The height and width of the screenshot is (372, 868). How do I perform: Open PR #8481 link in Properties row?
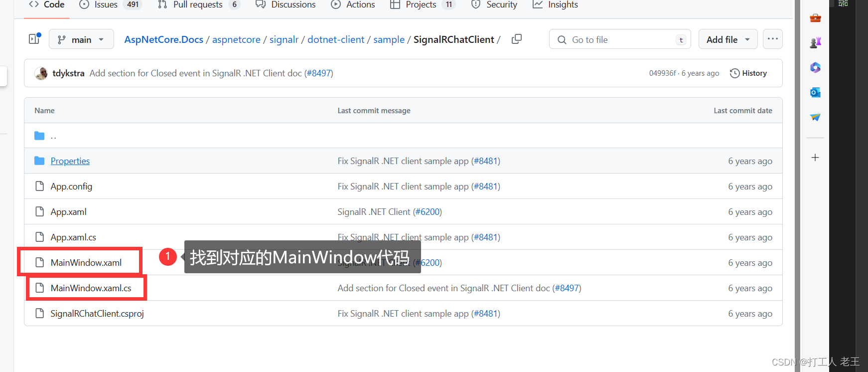point(486,161)
